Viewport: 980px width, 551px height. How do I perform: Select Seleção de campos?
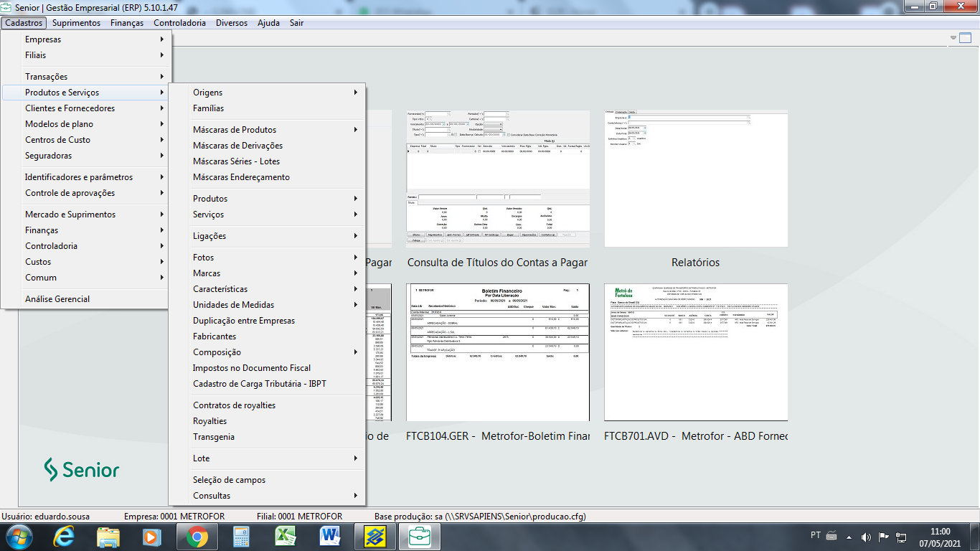[x=267, y=480]
